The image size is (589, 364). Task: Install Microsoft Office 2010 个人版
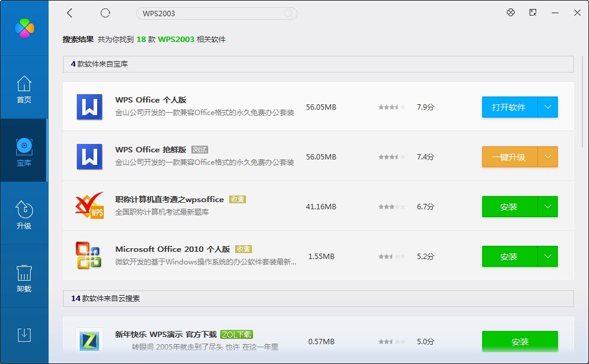[x=510, y=256]
